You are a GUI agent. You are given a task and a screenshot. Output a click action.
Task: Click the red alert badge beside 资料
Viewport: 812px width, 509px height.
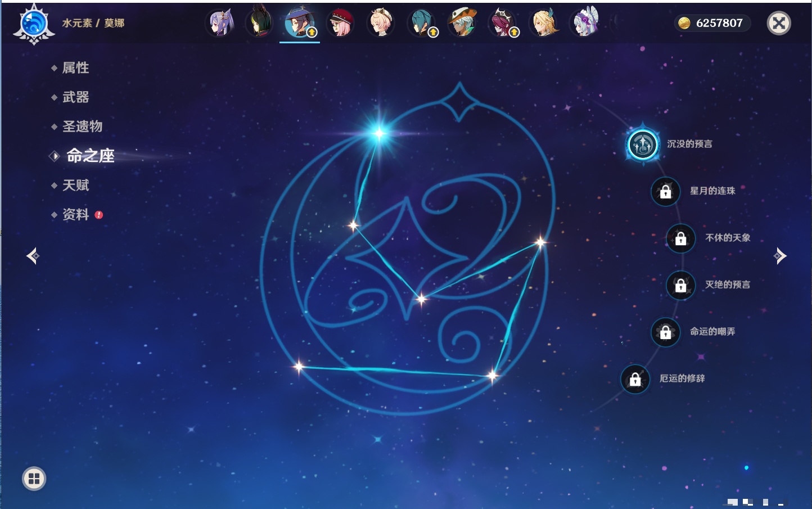[x=99, y=215]
